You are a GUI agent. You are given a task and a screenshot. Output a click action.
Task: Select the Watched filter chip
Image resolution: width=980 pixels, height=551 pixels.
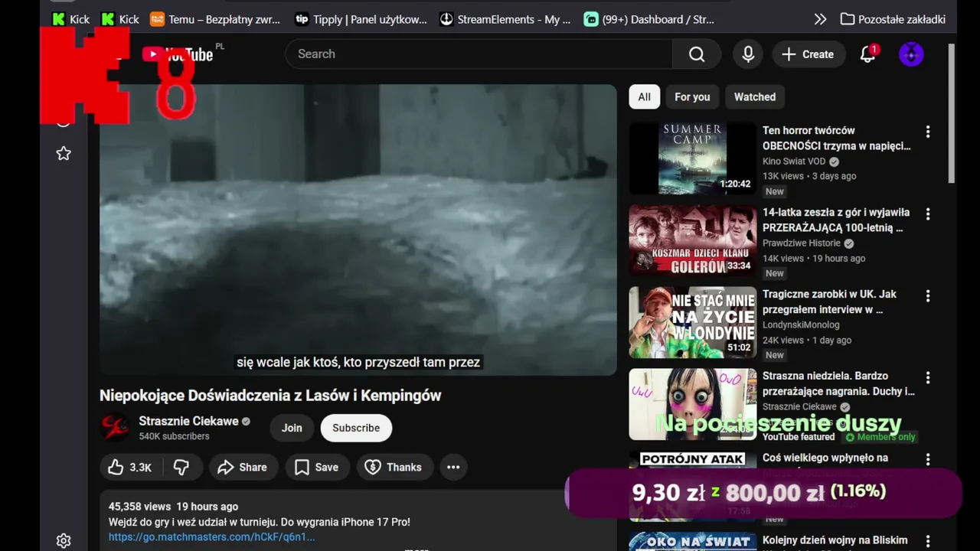tap(755, 97)
